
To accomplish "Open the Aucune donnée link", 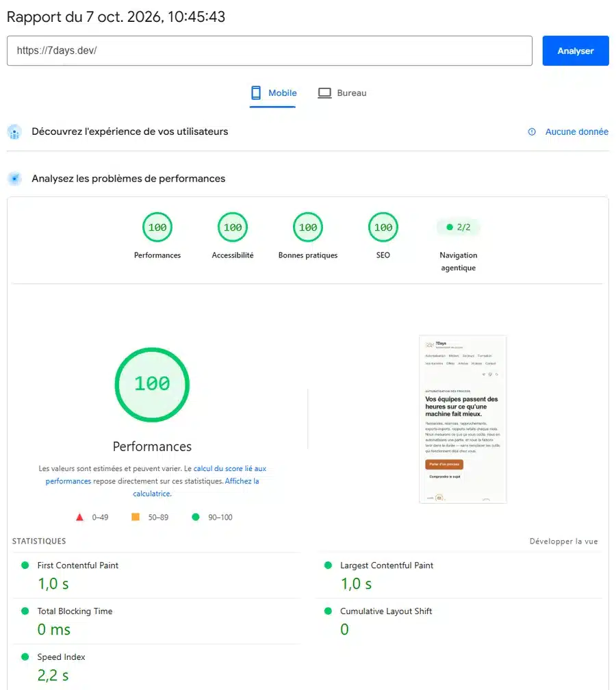I will coord(576,131).
